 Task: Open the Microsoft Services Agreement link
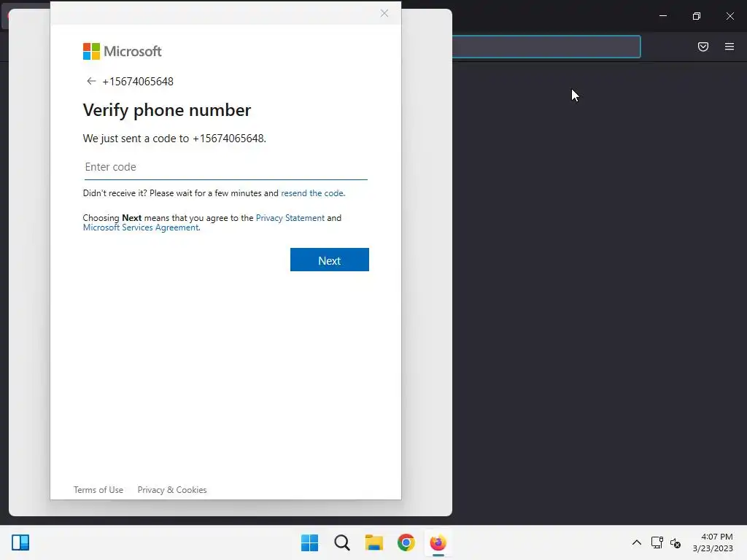pyautogui.click(x=141, y=227)
